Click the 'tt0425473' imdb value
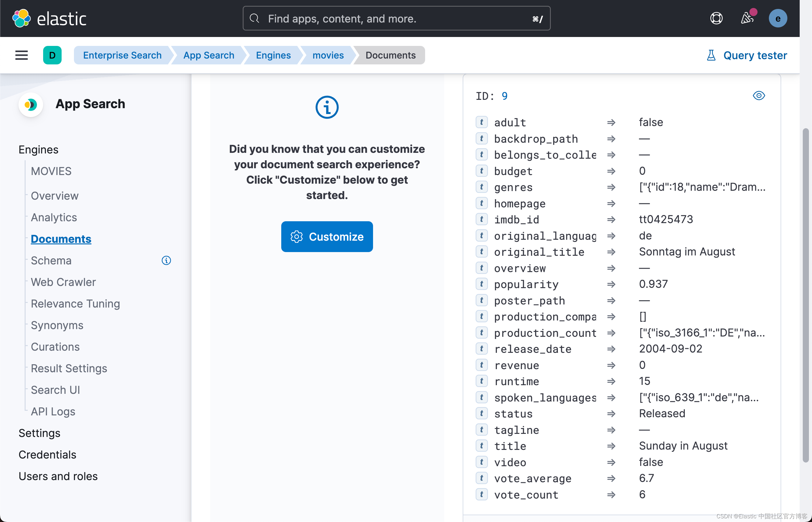Screen dimensions: 812x522 coord(666,219)
